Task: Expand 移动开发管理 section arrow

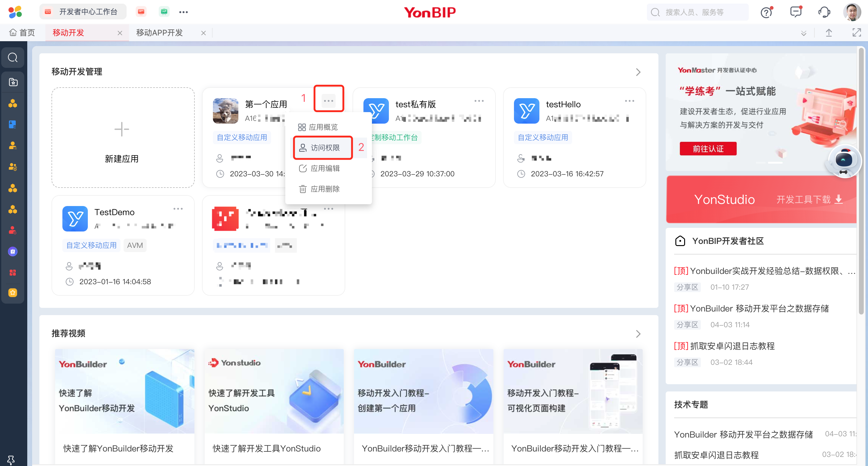Action: [638, 72]
